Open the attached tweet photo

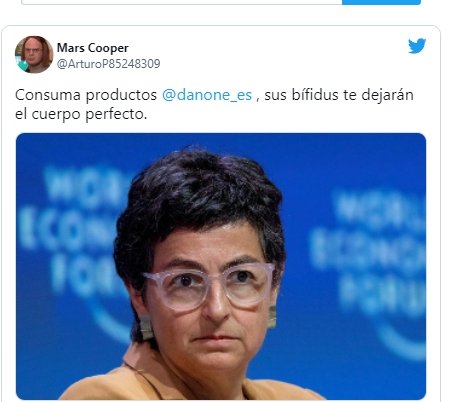coord(221,266)
